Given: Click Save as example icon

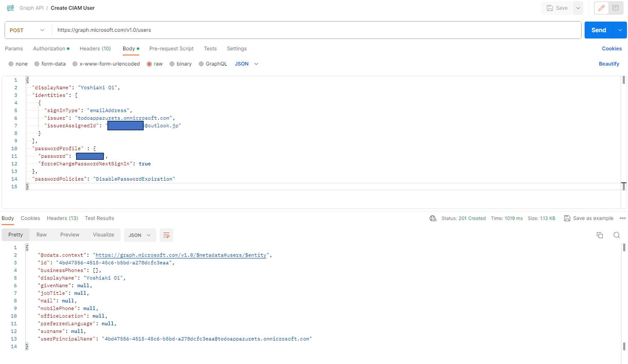Looking at the screenshot, I should coord(567,218).
